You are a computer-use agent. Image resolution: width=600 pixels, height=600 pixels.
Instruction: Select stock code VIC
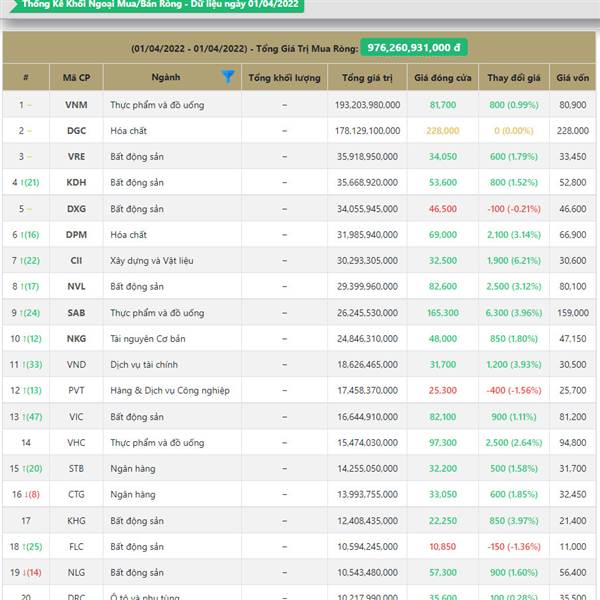(x=76, y=417)
